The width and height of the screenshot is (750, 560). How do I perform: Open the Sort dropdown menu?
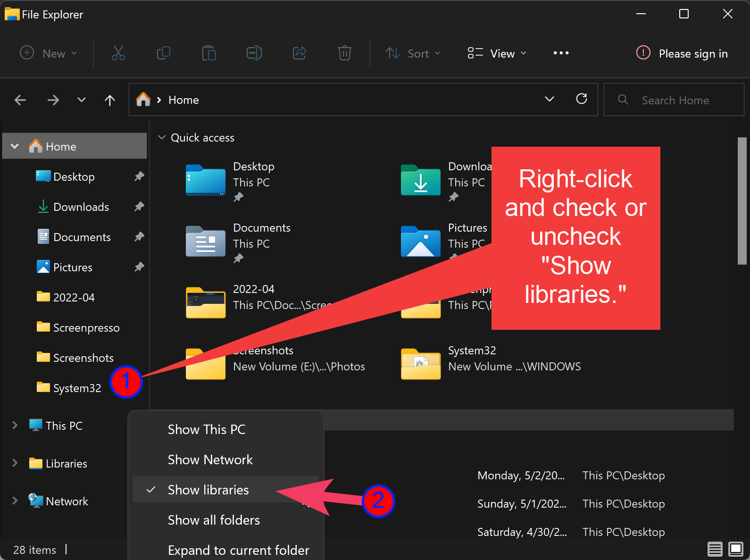coord(413,53)
